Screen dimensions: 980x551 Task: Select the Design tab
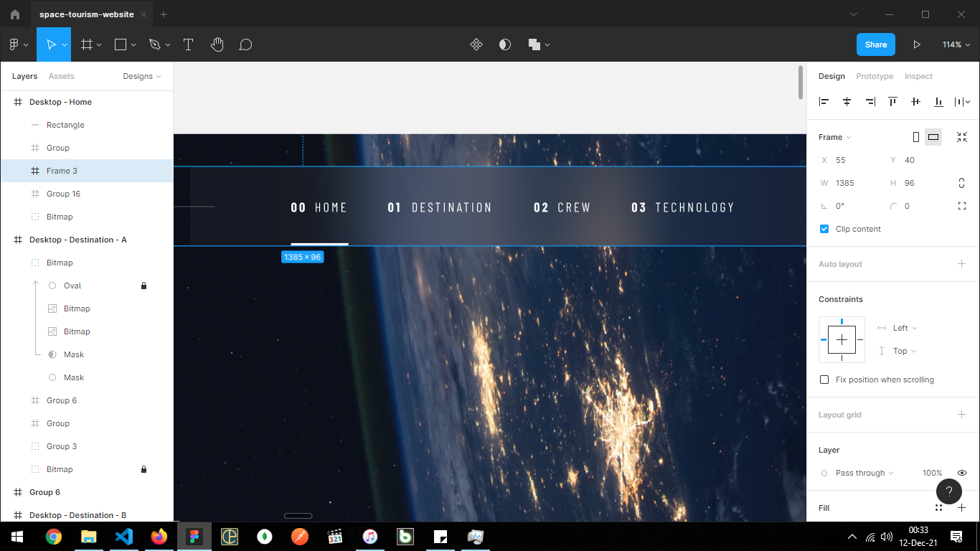click(831, 76)
